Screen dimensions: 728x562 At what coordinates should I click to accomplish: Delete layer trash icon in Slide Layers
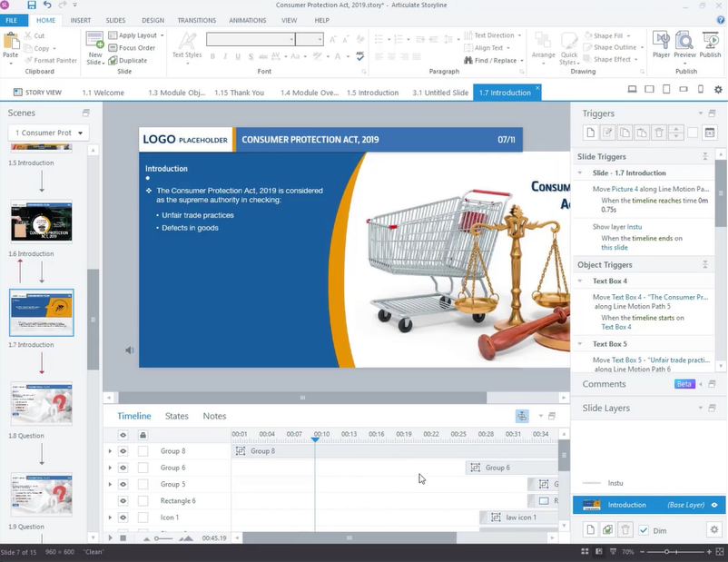click(625, 529)
